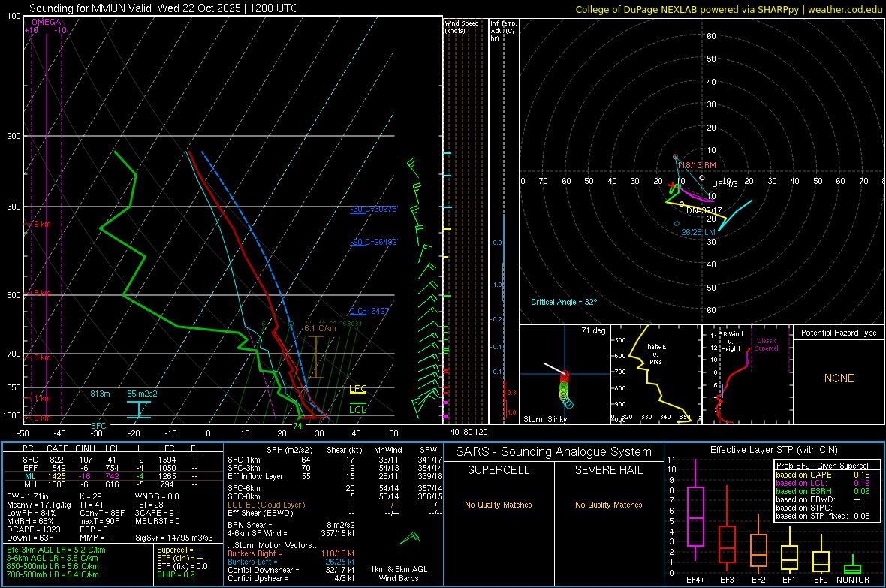The height and width of the screenshot is (588, 886).
Task: Click the Prob EF2+ Given Supercell heading
Action: pos(823,466)
